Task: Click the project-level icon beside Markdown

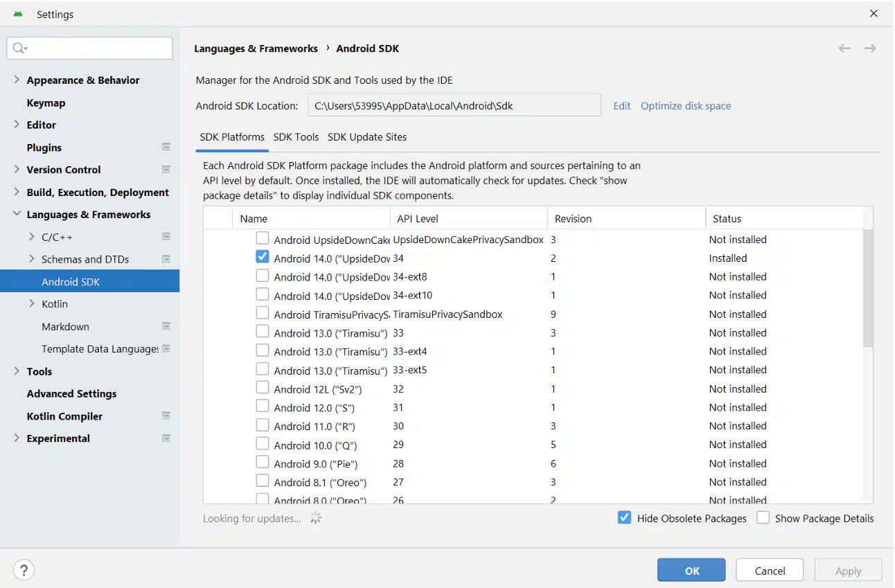Action: (x=166, y=326)
